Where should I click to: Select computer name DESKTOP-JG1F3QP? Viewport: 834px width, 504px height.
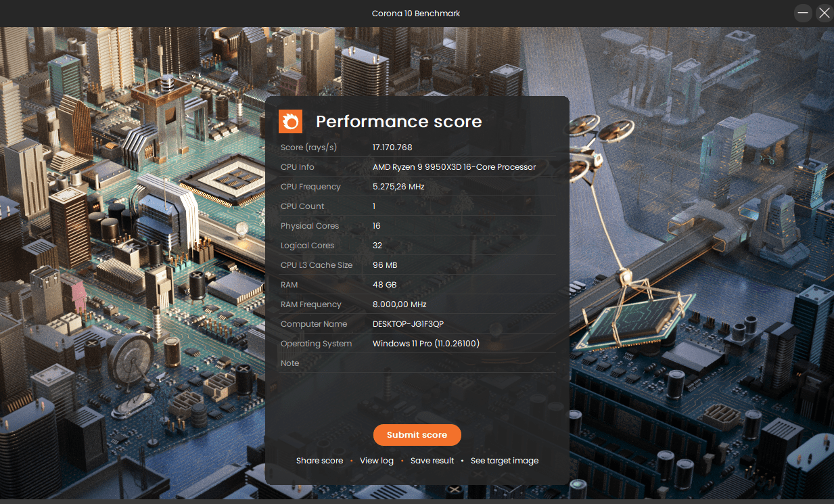click(408, 324)
